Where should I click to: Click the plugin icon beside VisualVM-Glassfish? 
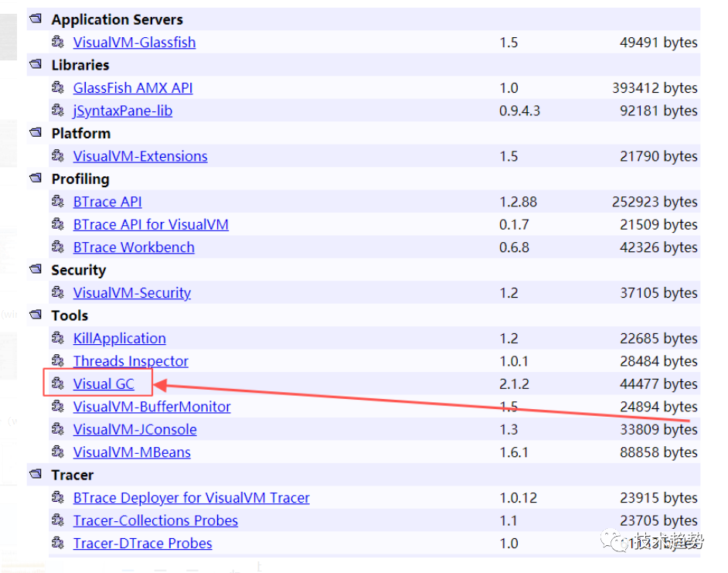pos(58,43)
